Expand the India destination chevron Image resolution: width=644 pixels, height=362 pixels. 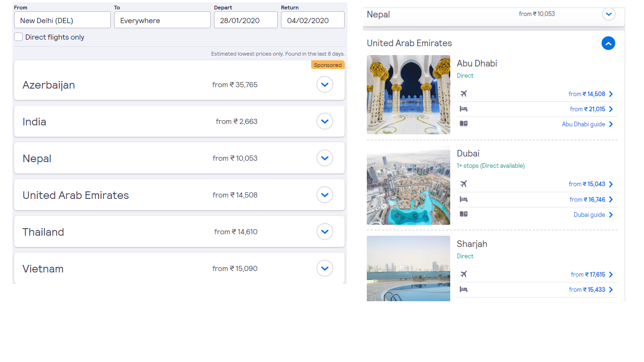(x=325, y=121)
